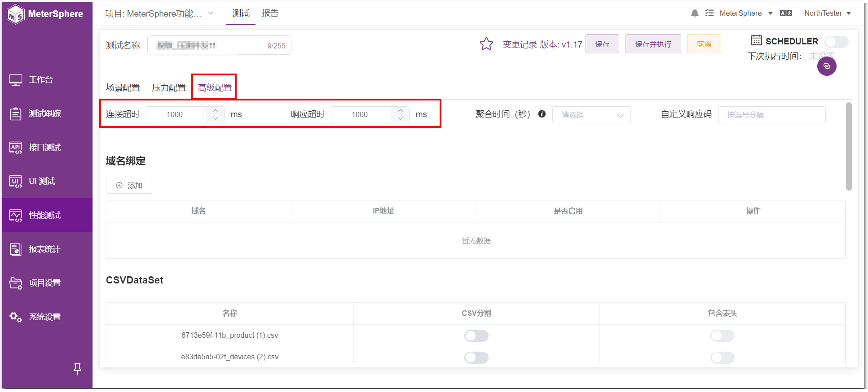868x392 pixels.
Task: Toggle 包含表头 for 6713e59f-11b_product (1).csv
Action: [723, 335]
